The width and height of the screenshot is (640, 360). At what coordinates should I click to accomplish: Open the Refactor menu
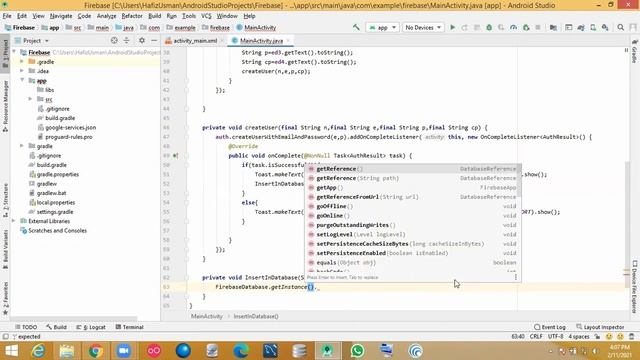point(132,16)
